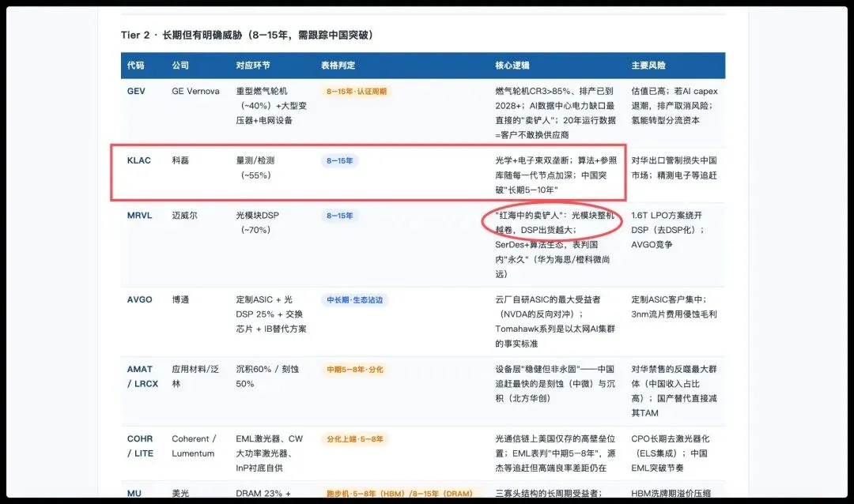854x504 pixels.
Task: Click the AMAT / LRCX ticker code
Action: [x=142, y=377]
